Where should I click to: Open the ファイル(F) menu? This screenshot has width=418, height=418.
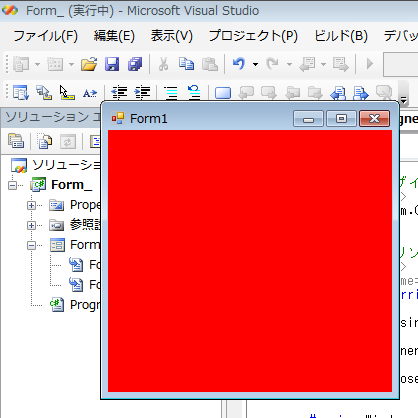[x=46, y=36]
